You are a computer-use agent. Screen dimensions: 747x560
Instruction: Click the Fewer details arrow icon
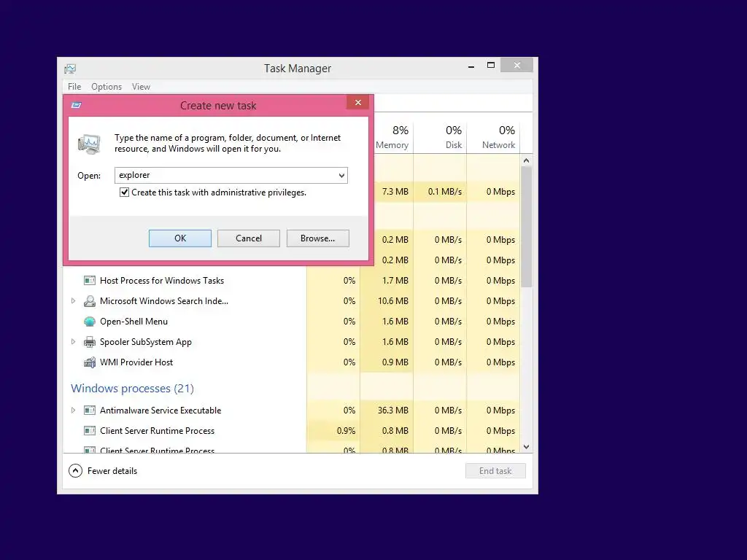tap(75, 471)
